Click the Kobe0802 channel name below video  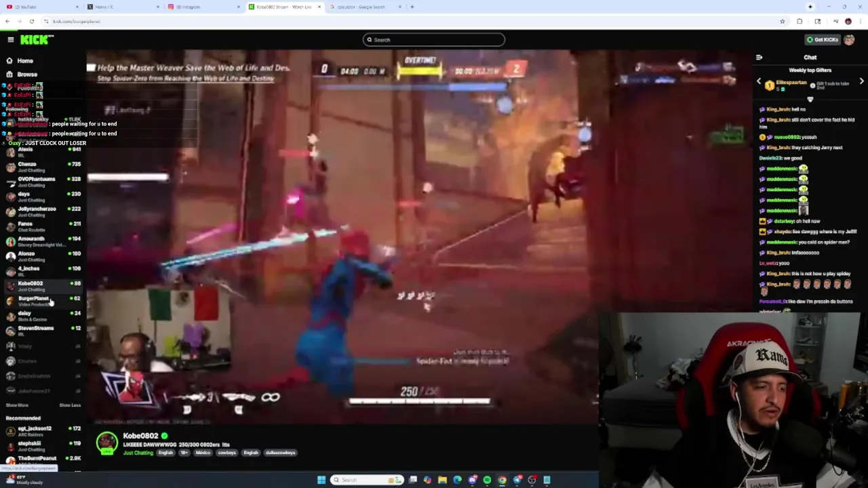point(140,436)
